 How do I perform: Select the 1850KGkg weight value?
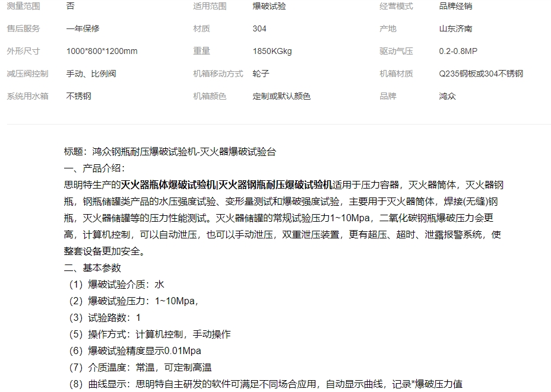point(272,51)
